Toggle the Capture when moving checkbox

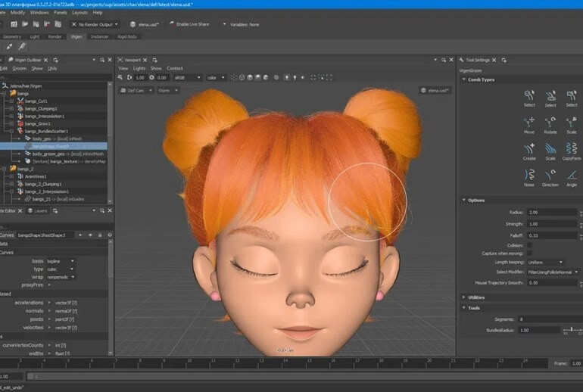coord(528,254)
